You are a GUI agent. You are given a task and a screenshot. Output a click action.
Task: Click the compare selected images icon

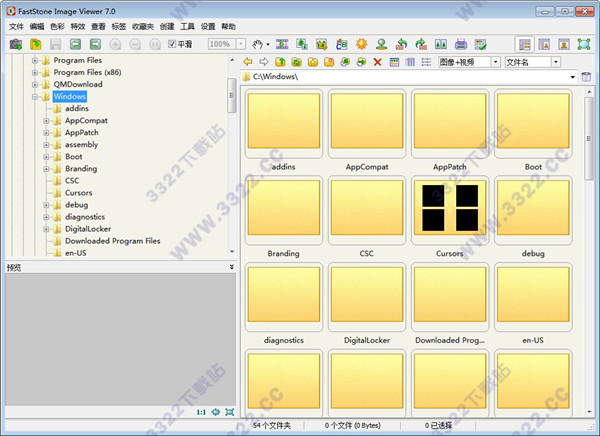(441, 44)
